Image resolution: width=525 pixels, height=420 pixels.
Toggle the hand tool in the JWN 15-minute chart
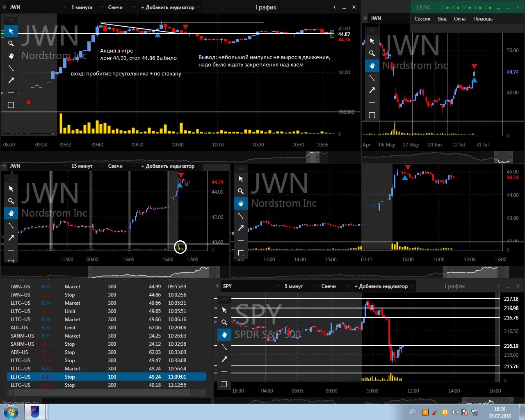click(x=11, y=213)
